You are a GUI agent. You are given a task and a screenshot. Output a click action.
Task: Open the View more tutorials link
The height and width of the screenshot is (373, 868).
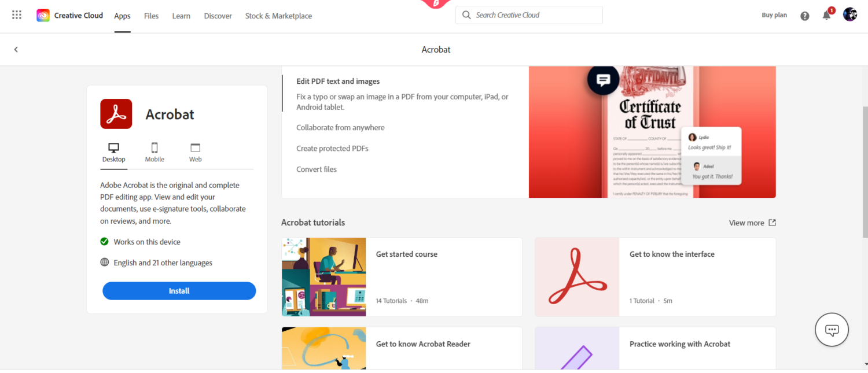coord(752,223)
